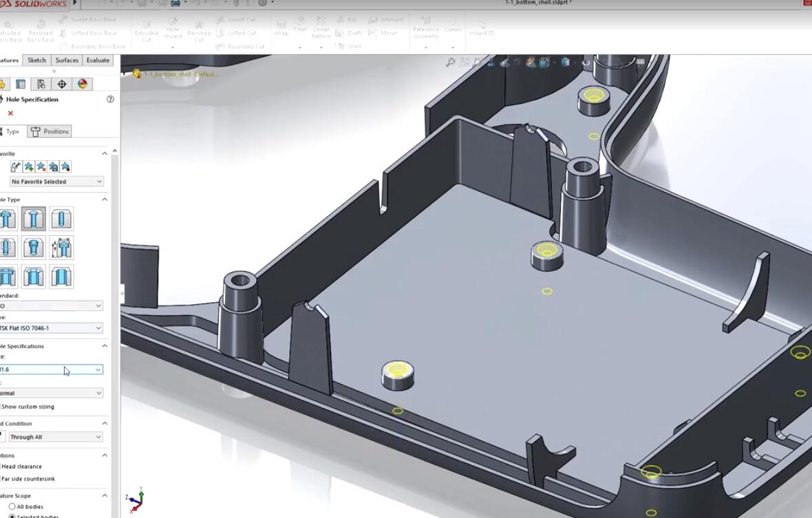Screen dimensions: 812x518
Task: Click Load Favorite icon
Action: coord(66,166)
